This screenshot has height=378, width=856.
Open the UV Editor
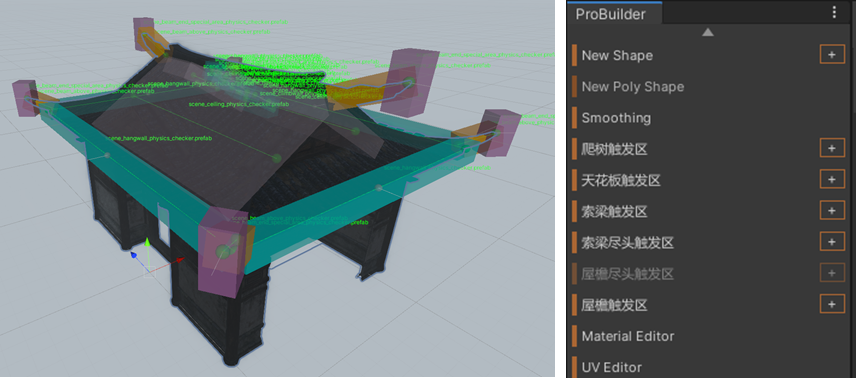coord(611,367)
